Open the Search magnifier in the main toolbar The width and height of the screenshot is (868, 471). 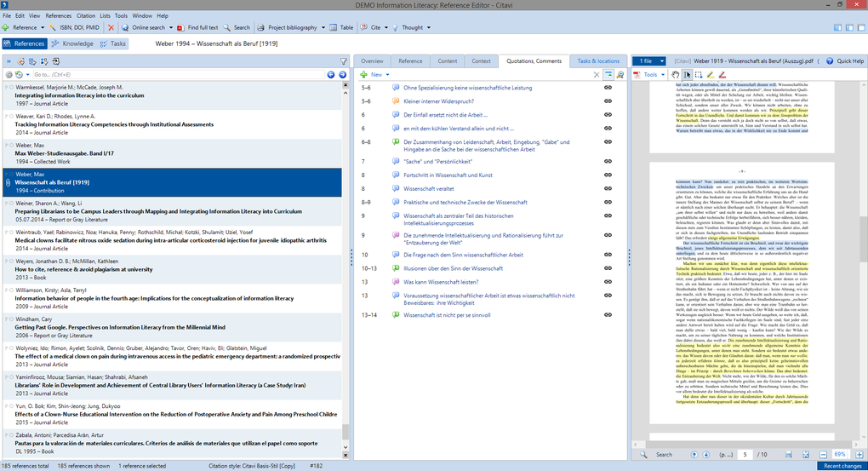[227, 27]
